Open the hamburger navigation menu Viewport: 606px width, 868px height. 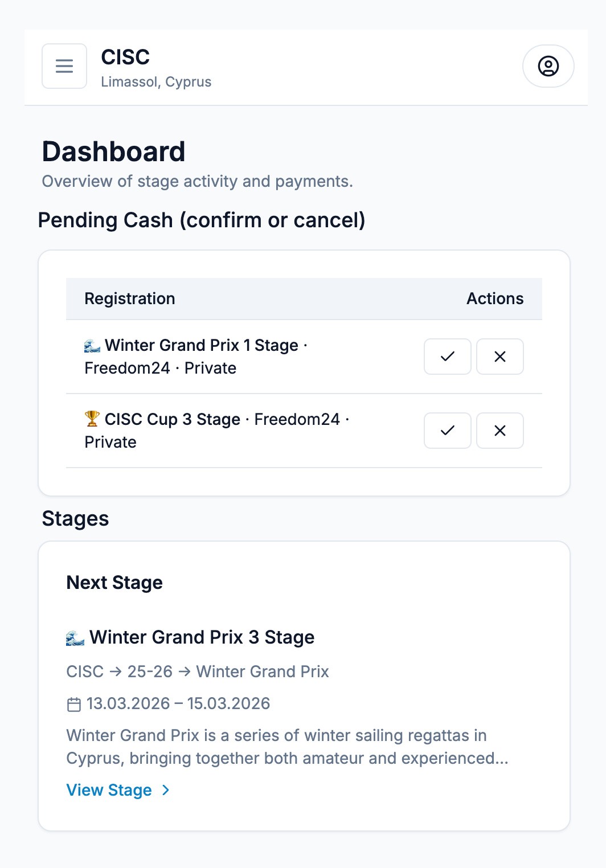click(64, 66)
